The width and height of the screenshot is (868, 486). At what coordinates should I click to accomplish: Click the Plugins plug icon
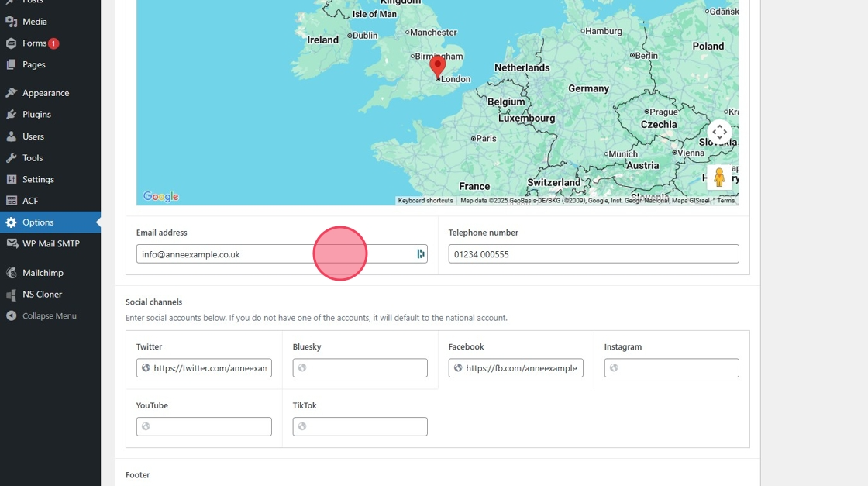click(x=11, y=115)
